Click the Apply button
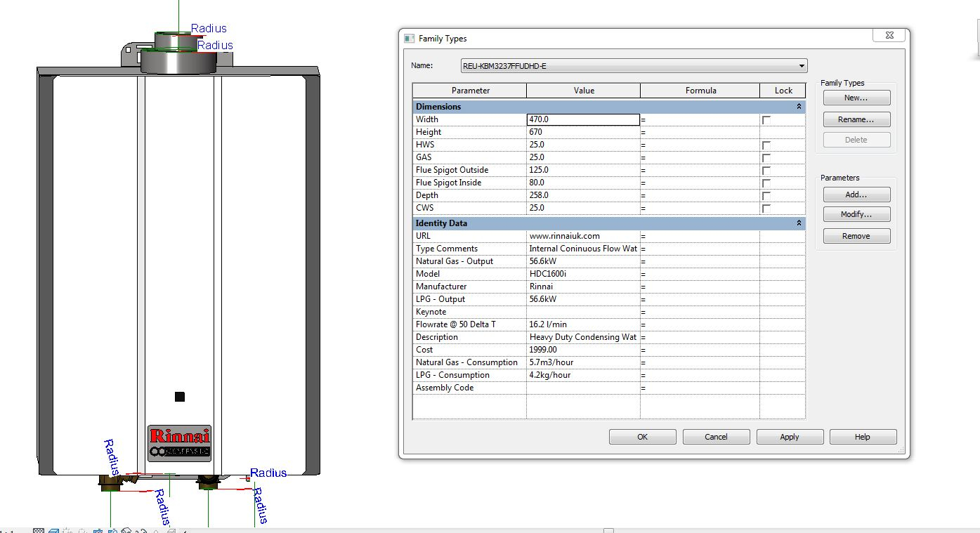980x533 pixels. [x=789, y=437]
